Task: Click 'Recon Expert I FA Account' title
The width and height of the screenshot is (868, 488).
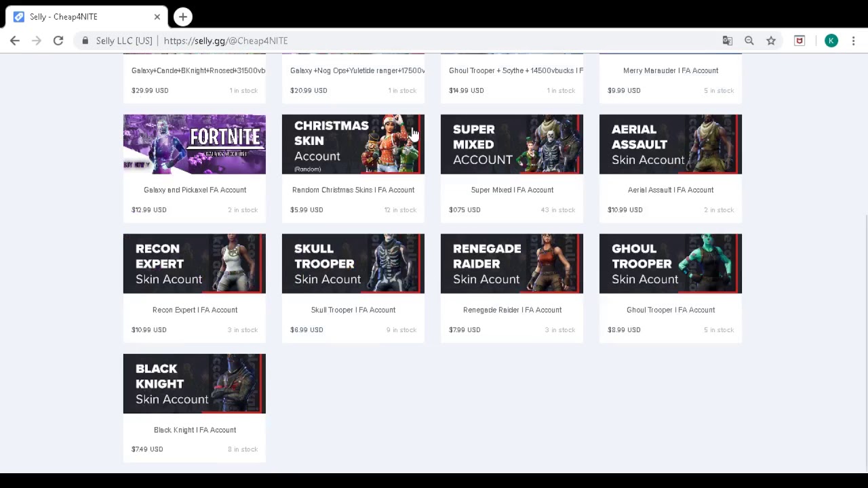Action: click(195, 310)
